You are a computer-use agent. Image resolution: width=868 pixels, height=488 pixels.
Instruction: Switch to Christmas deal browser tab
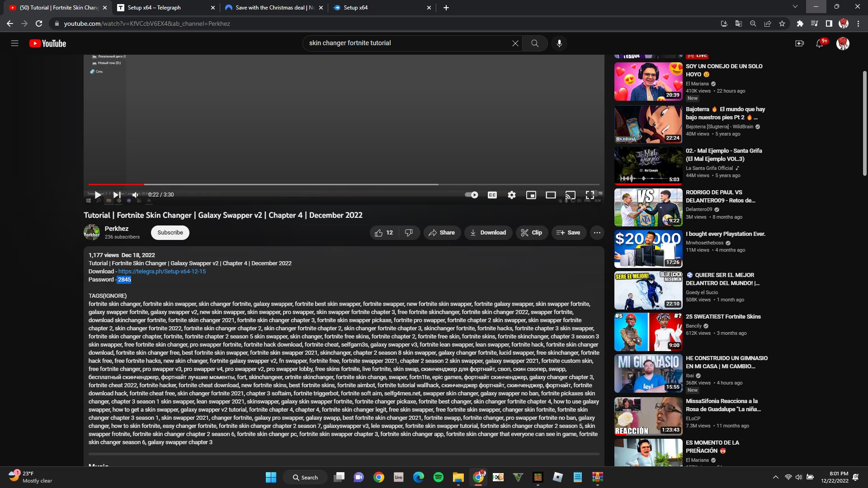[271, 8]
